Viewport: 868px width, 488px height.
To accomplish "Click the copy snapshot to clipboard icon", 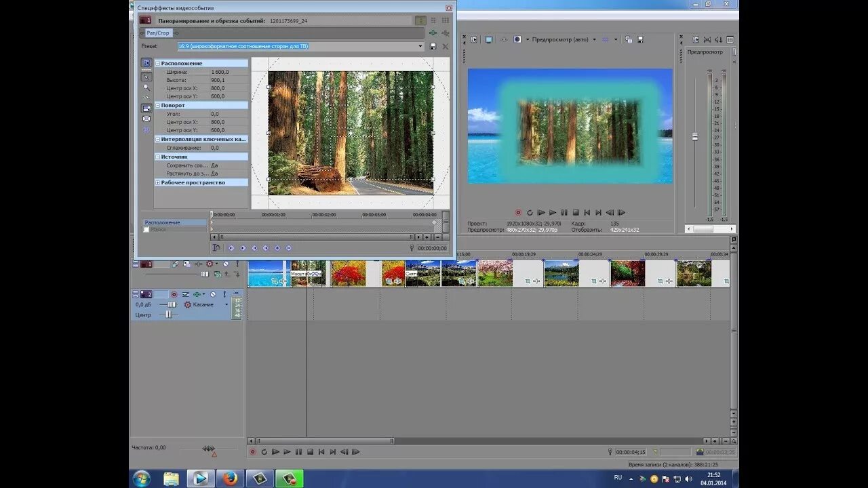I will [x=629, y=40].
